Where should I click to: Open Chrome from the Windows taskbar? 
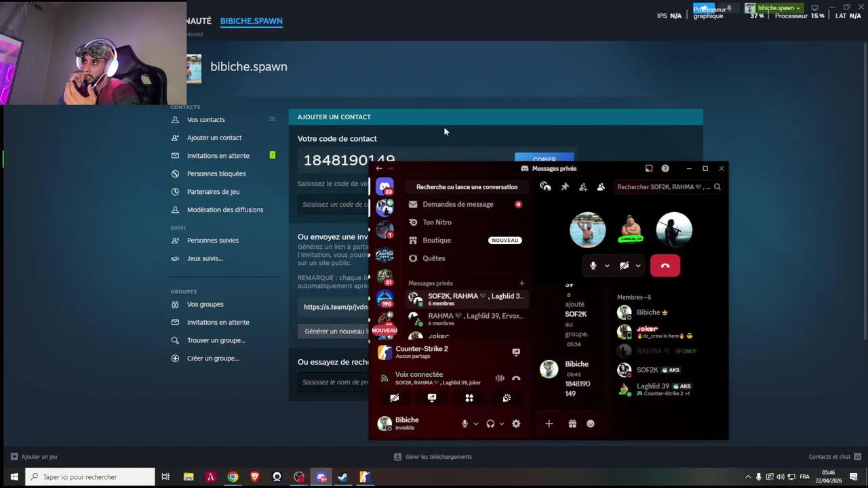coord(233,477)
